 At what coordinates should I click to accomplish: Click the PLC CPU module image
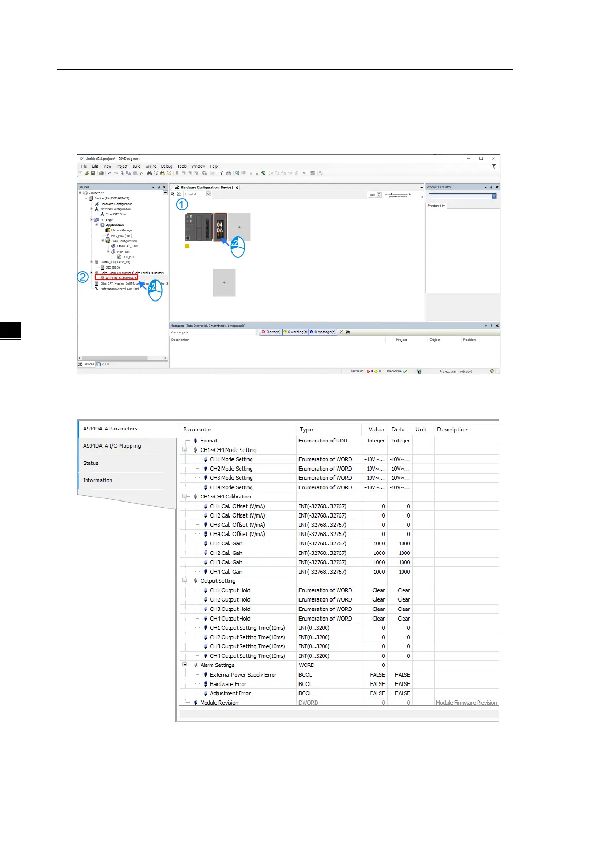coord(198,227)
